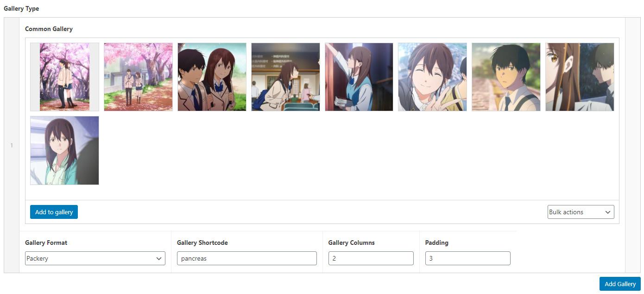Select close-up thumbnail of boy and girl in uniforms
Viewport: 644px width, 294px height.
212,77
